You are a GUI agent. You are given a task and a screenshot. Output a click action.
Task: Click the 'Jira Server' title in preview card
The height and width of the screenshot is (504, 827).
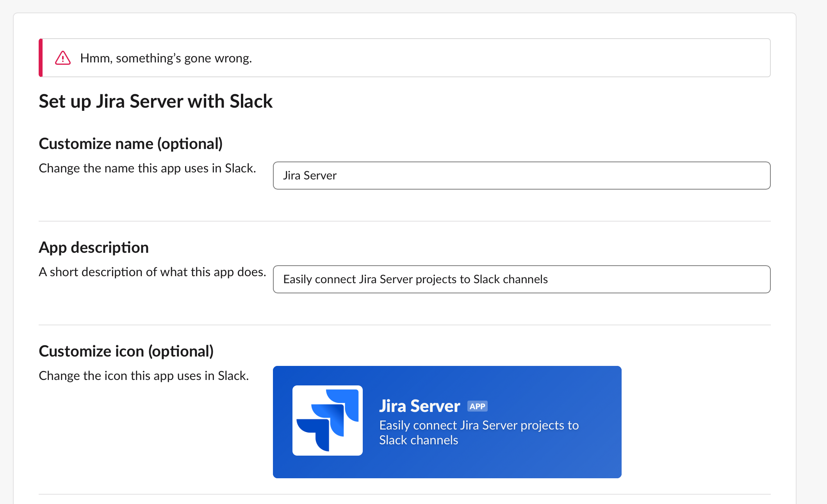[420, 406]
